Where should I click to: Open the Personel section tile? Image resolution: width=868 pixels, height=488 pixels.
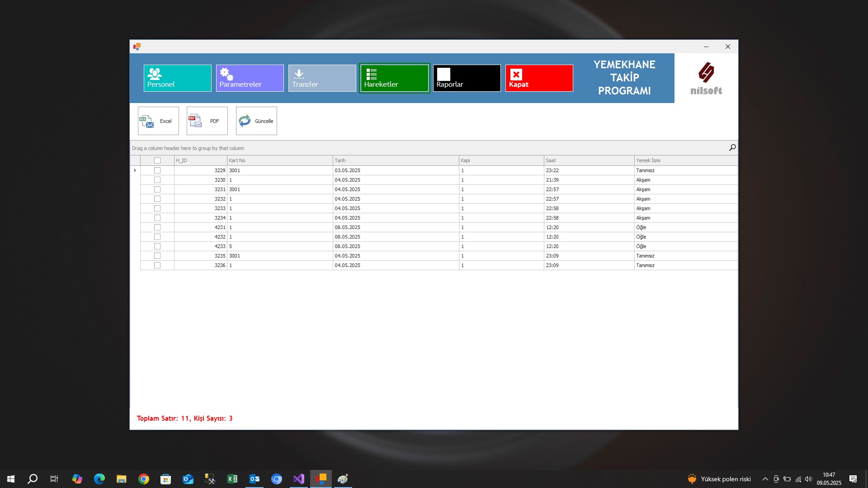177,78
